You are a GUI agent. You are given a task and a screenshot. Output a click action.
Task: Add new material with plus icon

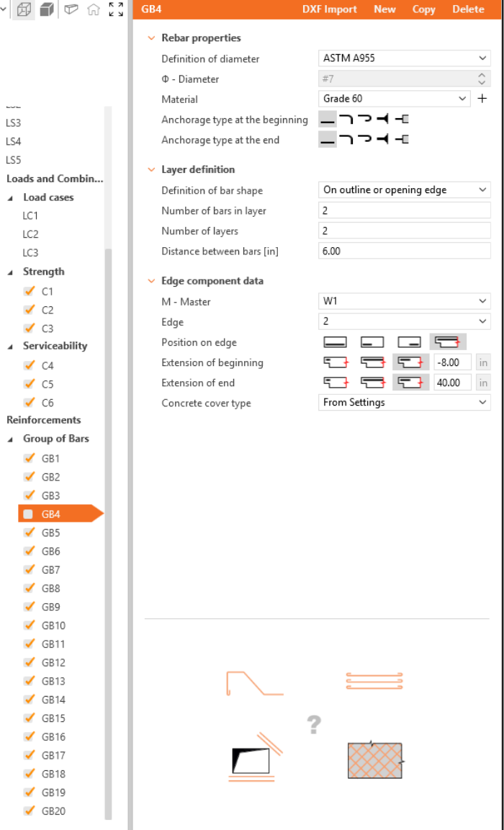(483, 99)
